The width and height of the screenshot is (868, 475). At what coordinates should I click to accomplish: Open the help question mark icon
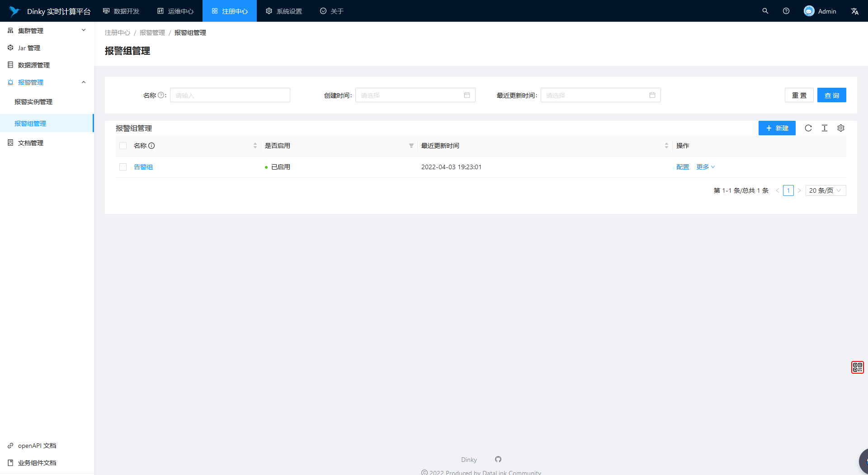(786, 11)
